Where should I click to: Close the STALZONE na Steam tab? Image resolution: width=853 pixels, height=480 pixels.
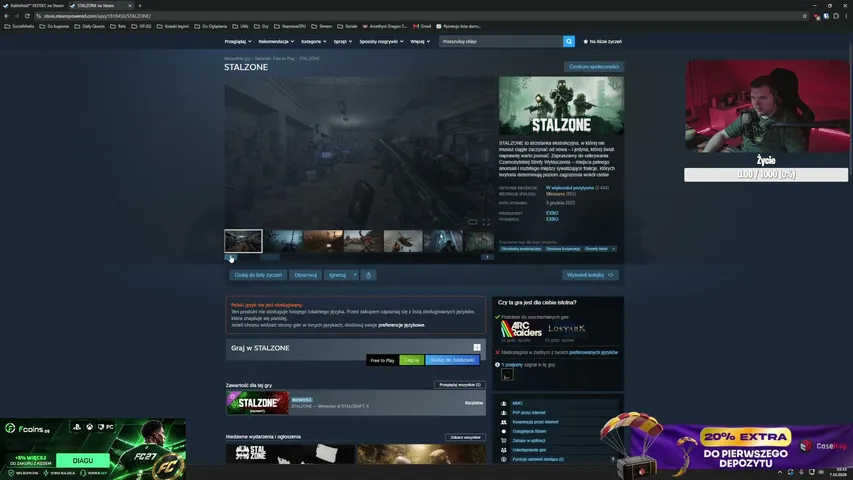(x=129, y=5)
